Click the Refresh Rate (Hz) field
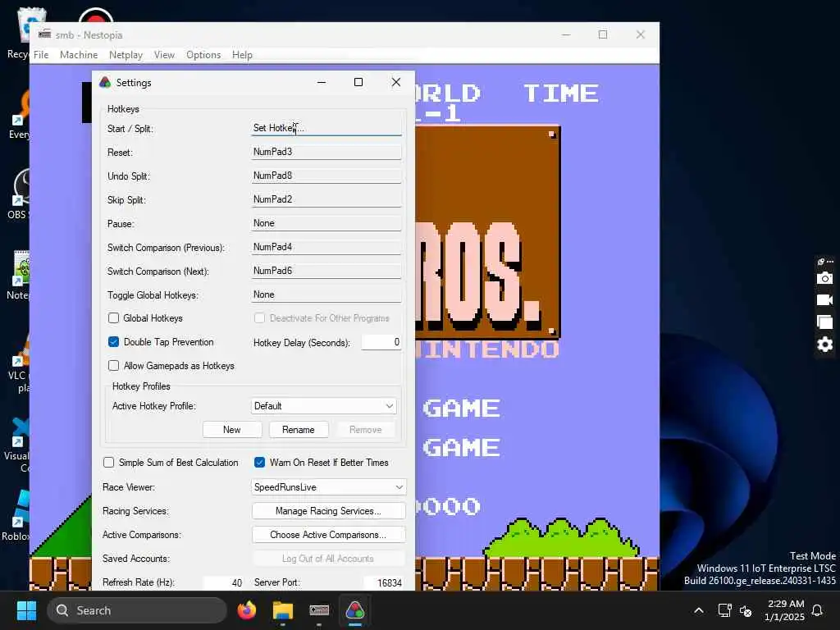The image size is (840, 630). (x=223, y=582)
